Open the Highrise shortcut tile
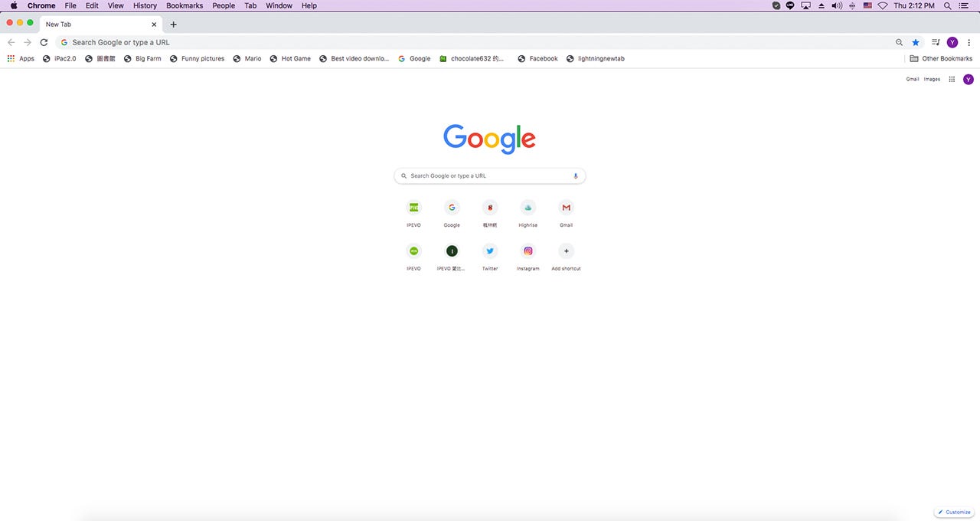This screenshot has width=980, height=521. 528,213
